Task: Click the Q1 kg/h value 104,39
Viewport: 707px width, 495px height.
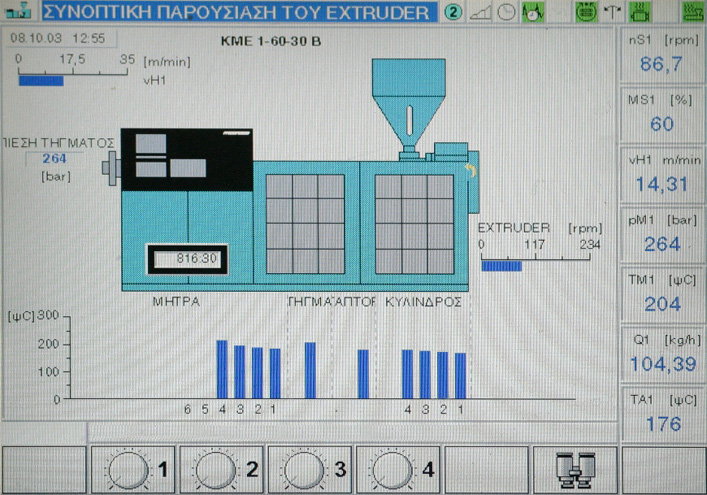Action: tap(661, 364)
